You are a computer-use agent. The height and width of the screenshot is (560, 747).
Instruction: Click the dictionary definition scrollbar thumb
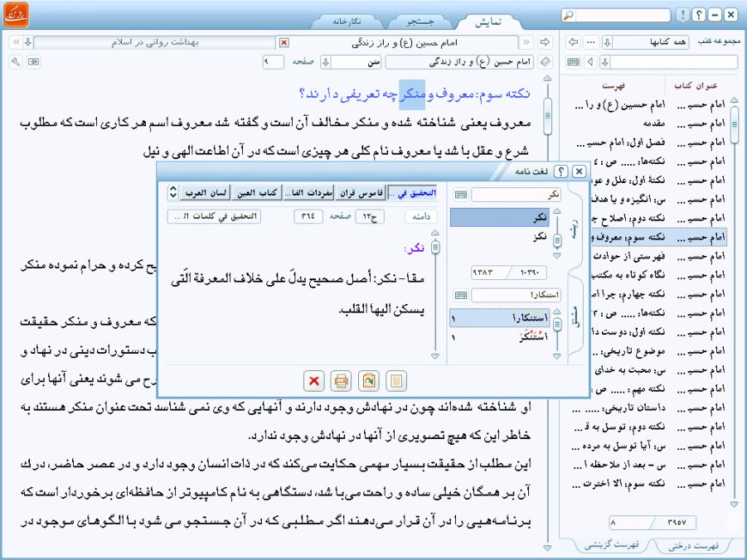(435, 247)
